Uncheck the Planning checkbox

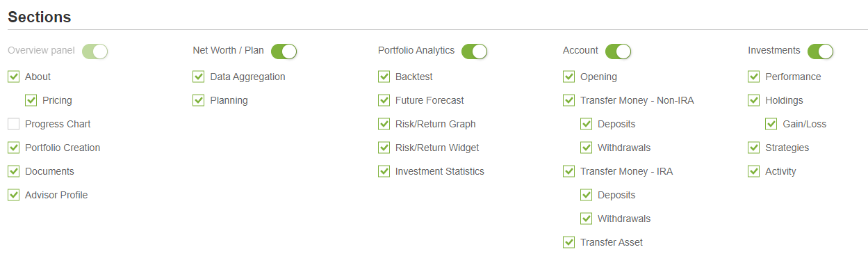(198, 100)
